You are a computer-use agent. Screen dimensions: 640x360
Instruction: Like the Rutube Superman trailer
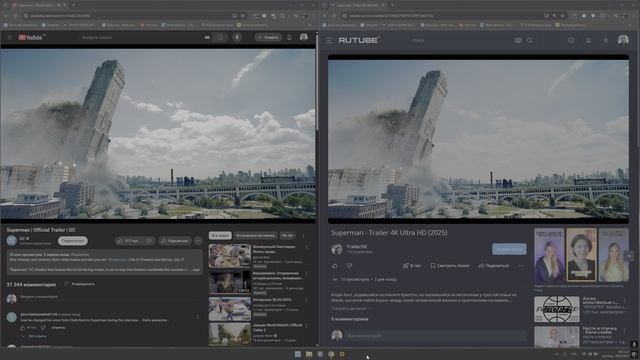click(335, 266)
